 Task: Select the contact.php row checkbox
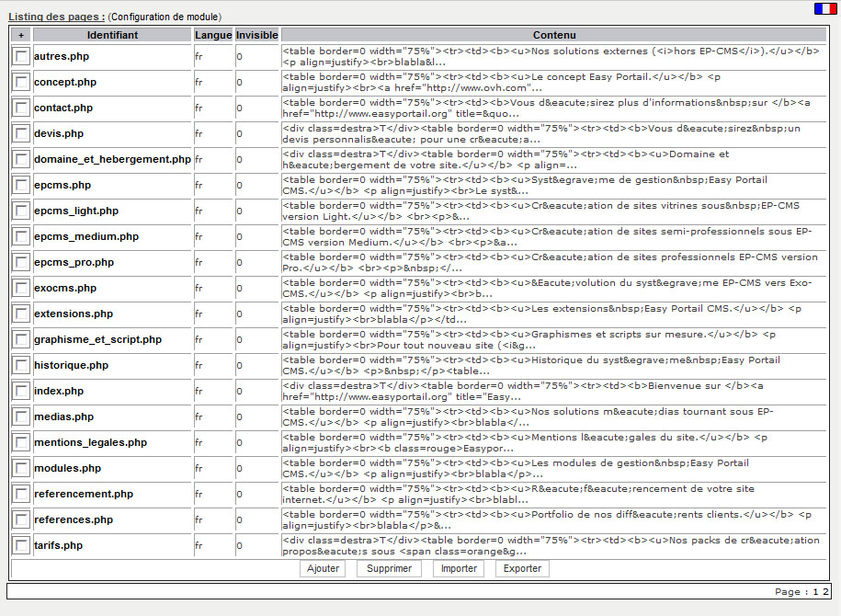(x=21, y=108)
